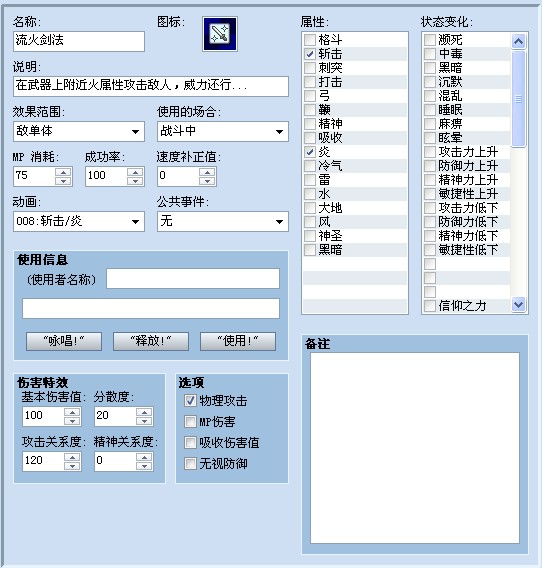Check the 麻痹 state checkbox
The image size is (542, 568).
[x=430, y=124]
